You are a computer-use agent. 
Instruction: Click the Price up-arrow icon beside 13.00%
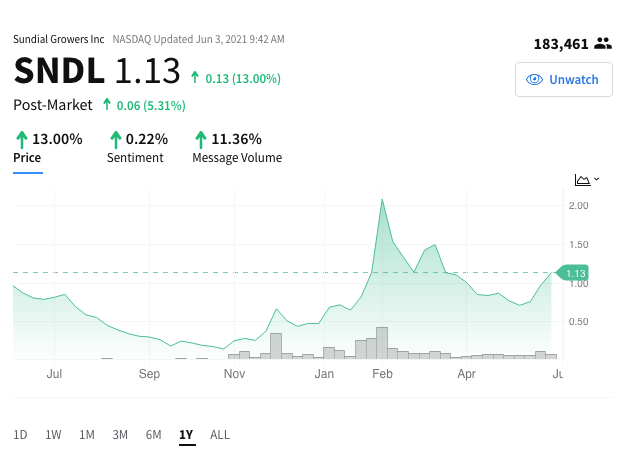[22, 140]
